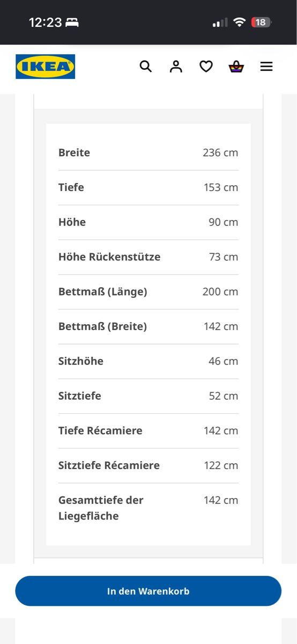Viewport: 297px width, 644px height.
Task: Select the Tiefe Récamiere 142 cm row
Action: 148,431
